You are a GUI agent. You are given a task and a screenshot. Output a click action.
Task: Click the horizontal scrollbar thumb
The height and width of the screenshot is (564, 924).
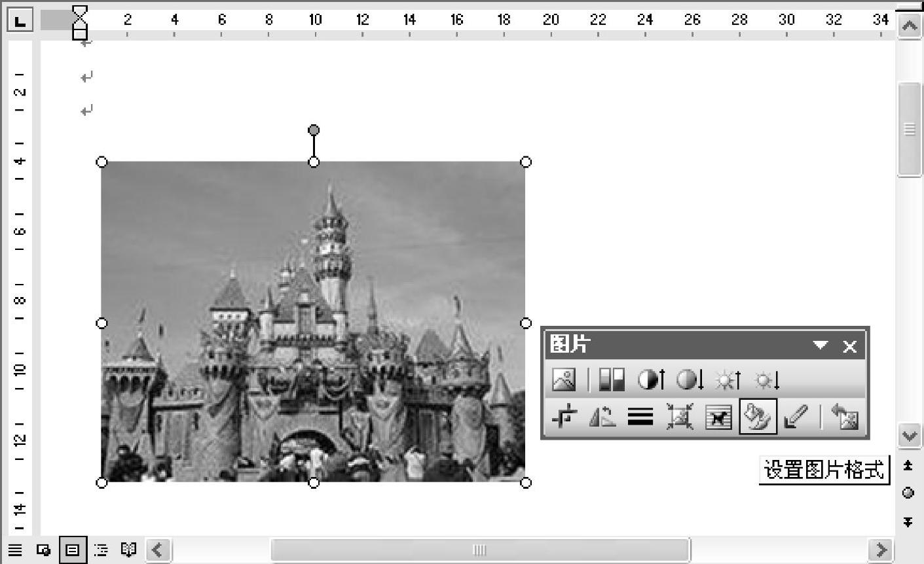pos(480,550)
